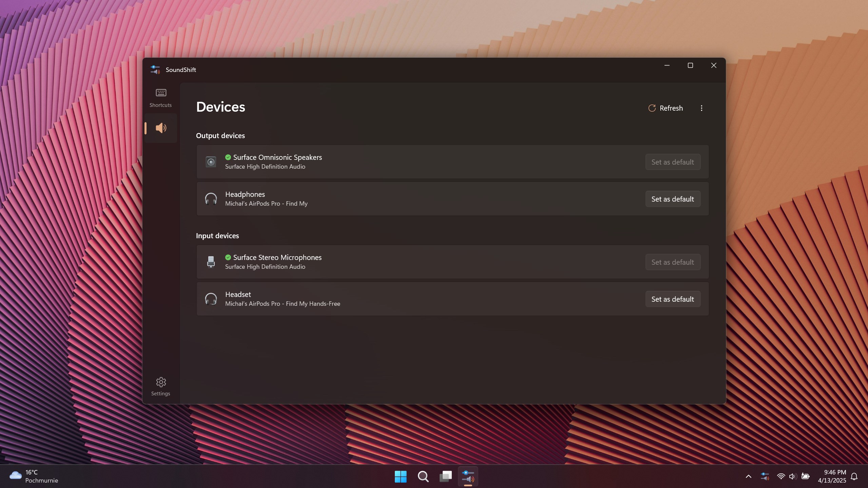Click the Headphones device icon
Image resolution: width=868 pixels, height=488 pixels.
point(211,199)
